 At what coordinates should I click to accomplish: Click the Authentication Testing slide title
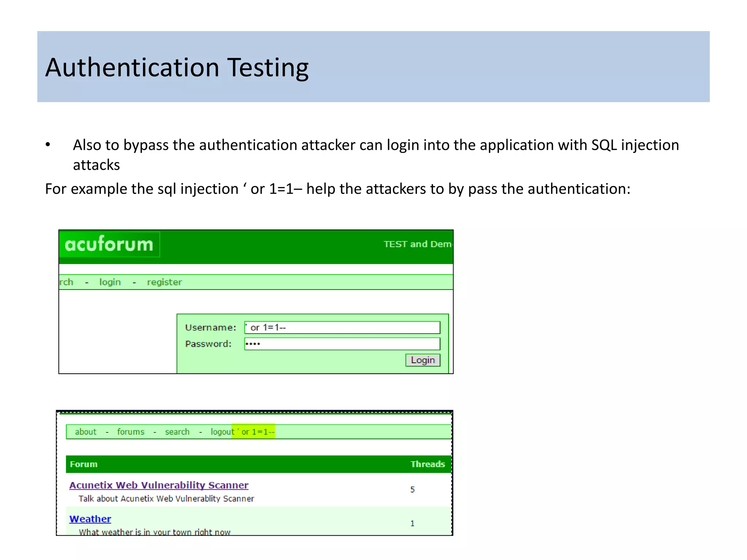177,68
